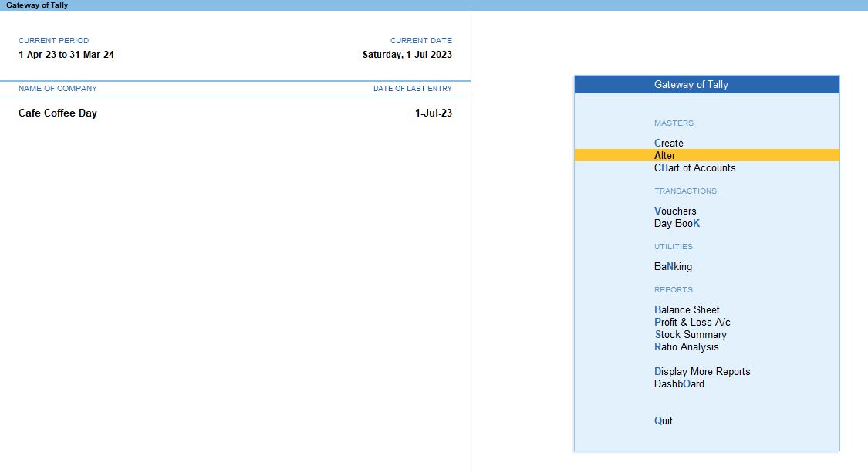Click the Gateway of Tally title bar text
The height and width of the screenshot is (473, 868).
coord(37,5)
